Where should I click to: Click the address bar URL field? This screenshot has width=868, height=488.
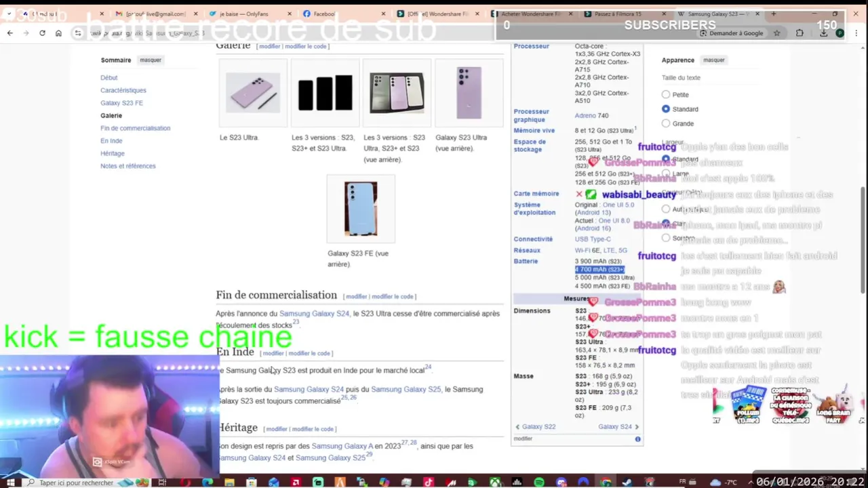point(380,33)
